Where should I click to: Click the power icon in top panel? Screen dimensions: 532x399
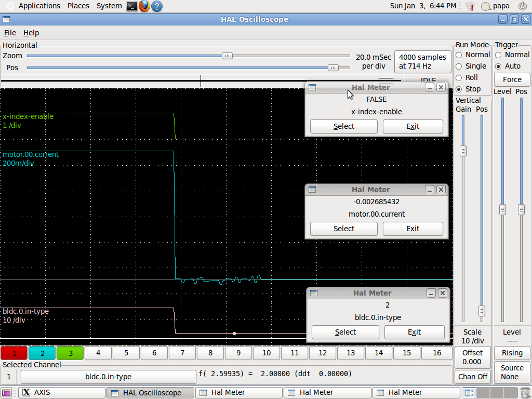(523, 6)
